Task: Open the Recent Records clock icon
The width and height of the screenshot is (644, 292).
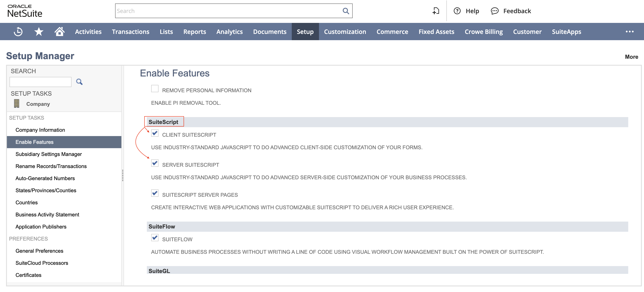Action: point(18,32)
